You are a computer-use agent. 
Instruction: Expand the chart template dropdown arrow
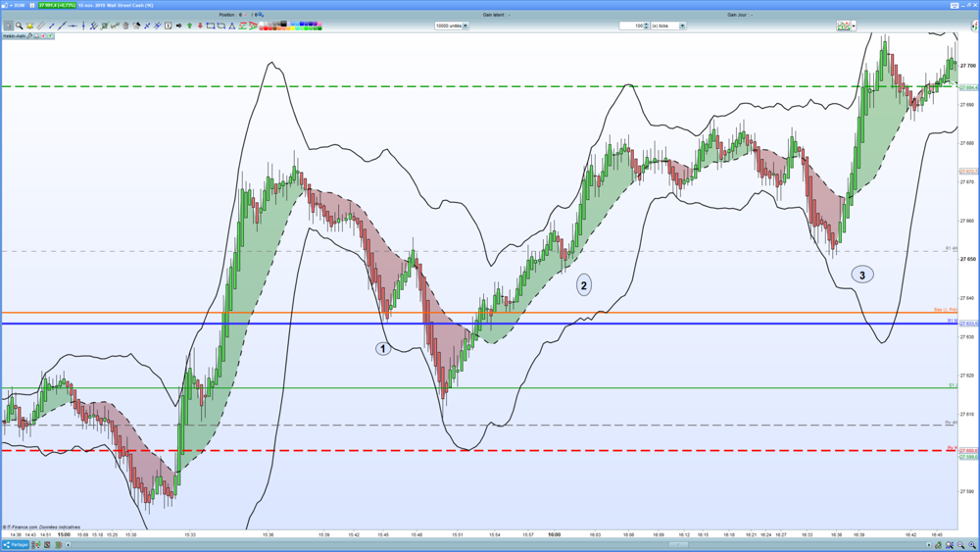coord(854,25)
